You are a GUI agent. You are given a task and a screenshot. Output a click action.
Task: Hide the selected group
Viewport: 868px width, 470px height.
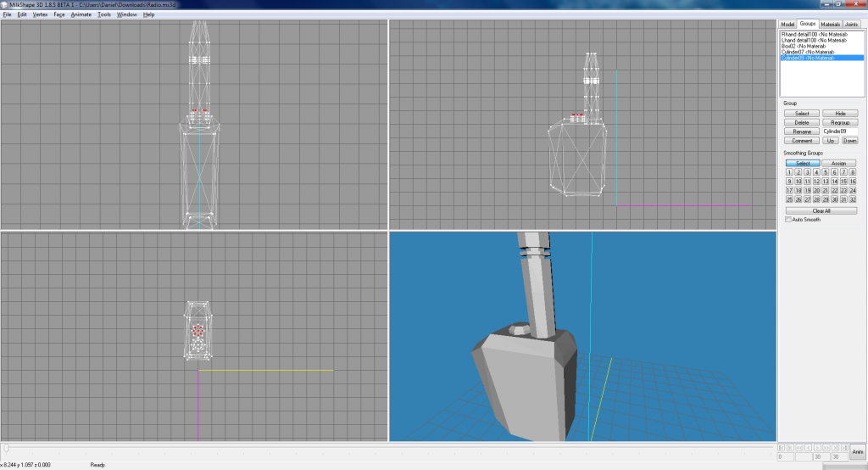[x=840, y=113]
